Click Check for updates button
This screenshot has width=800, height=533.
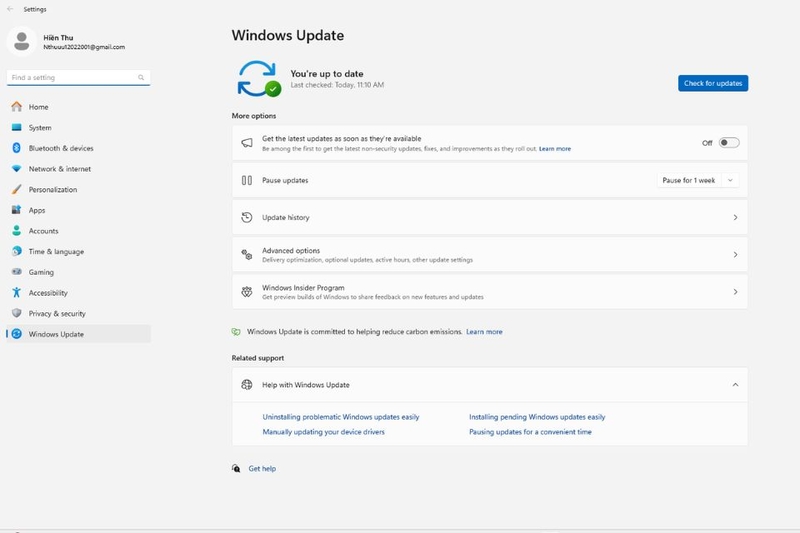pos(713,83)
